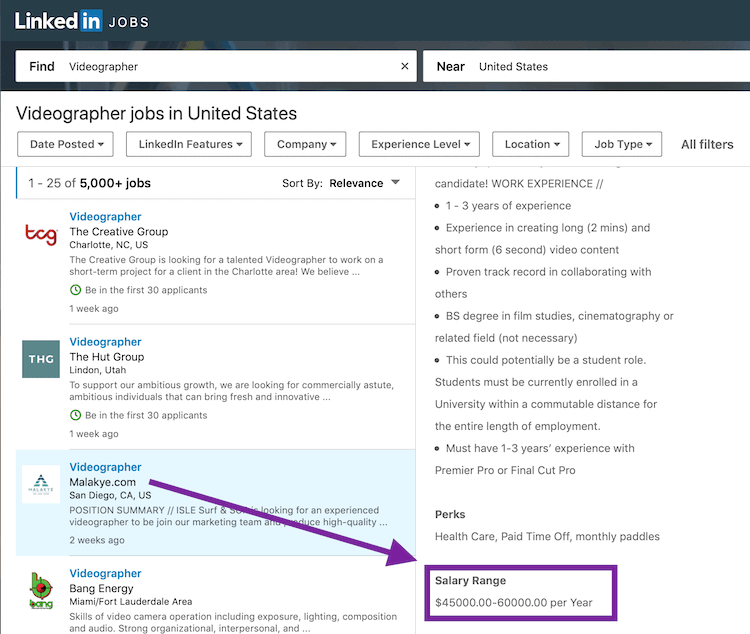Click the clock icon under The Creative Group

(75, 290)
